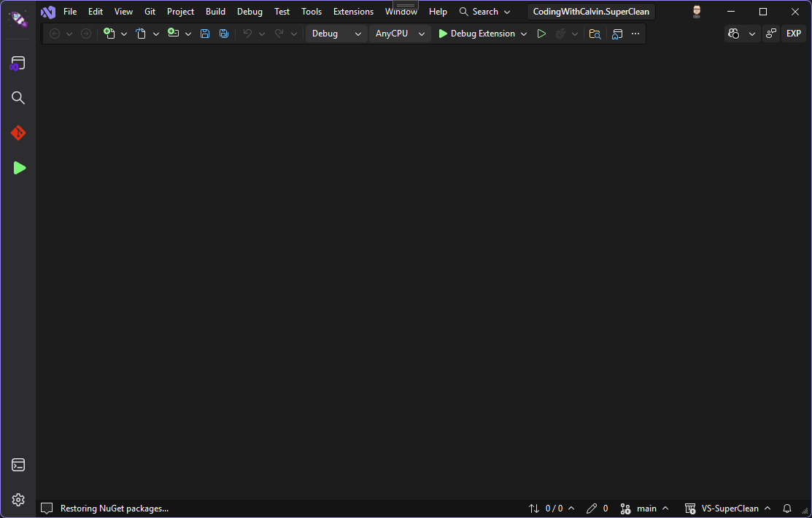Open the notifications bell in status bar
Image resolution: width=812 pixels, height=518 pixels.
coord(786,508)
